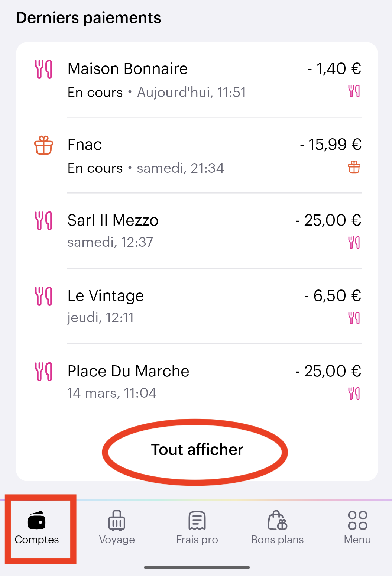Tap small meal icon under 1,40 €
The width and height of the screenshot is (392, 576).
click(354, 91)
